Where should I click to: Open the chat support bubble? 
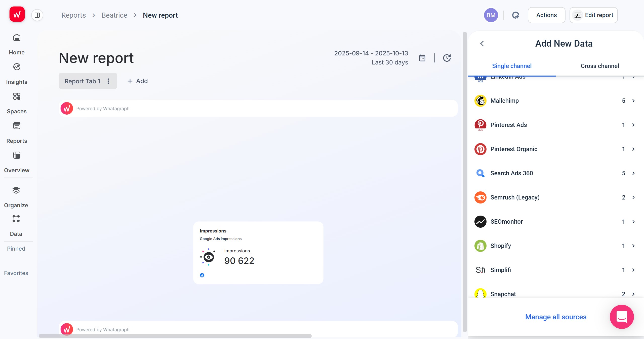pos(622,317)
